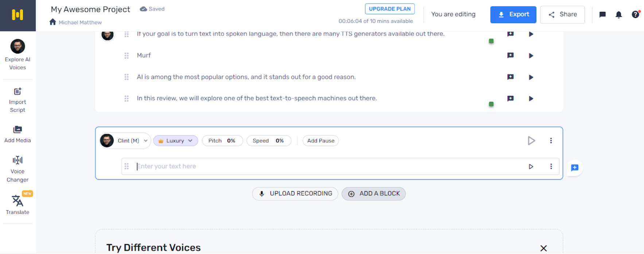Click ADD A BLOCK button

coord(373,193)
